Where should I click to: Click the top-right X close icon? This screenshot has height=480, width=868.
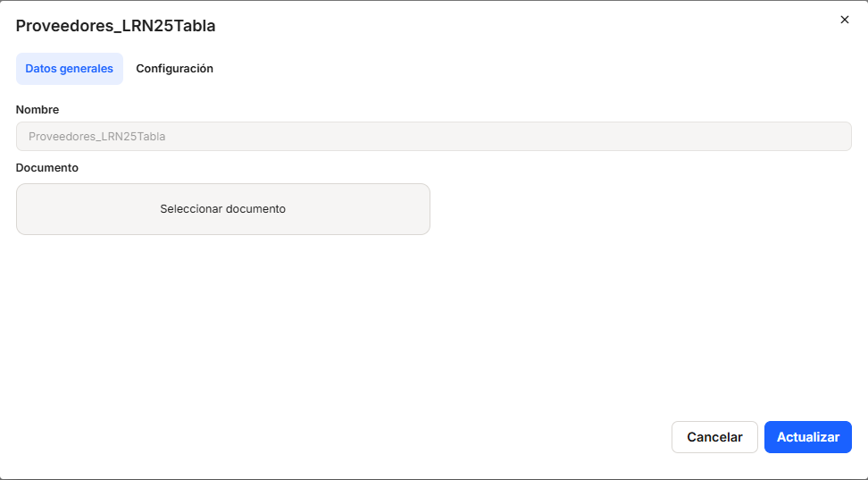point(844,20)
